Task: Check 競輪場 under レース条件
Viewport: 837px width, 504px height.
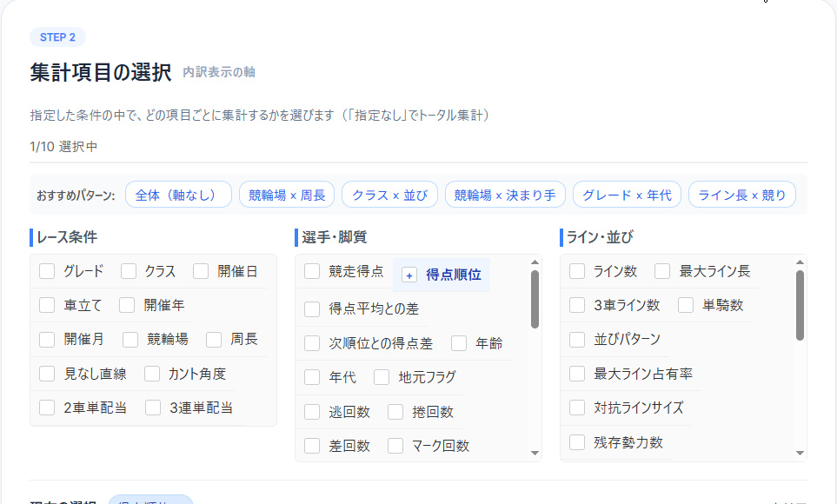Action: tap(129, 339)
